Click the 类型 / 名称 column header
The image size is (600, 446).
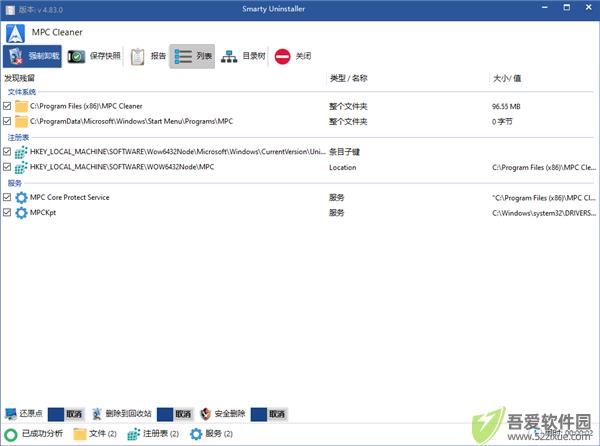[x=348, y=78]
